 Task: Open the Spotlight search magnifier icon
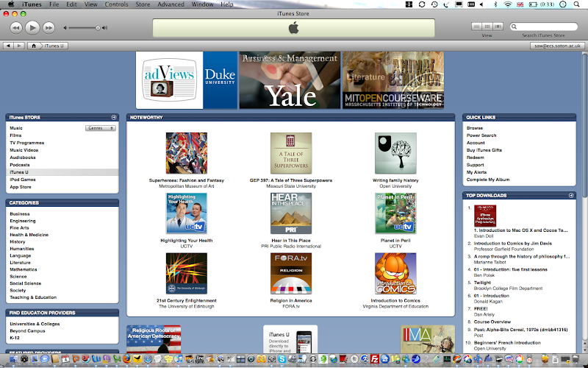(577, 4)
